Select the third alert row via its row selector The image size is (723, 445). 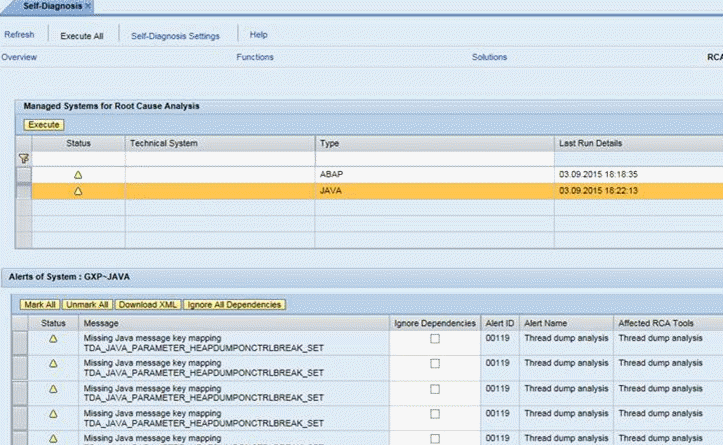tap(20, 393)
